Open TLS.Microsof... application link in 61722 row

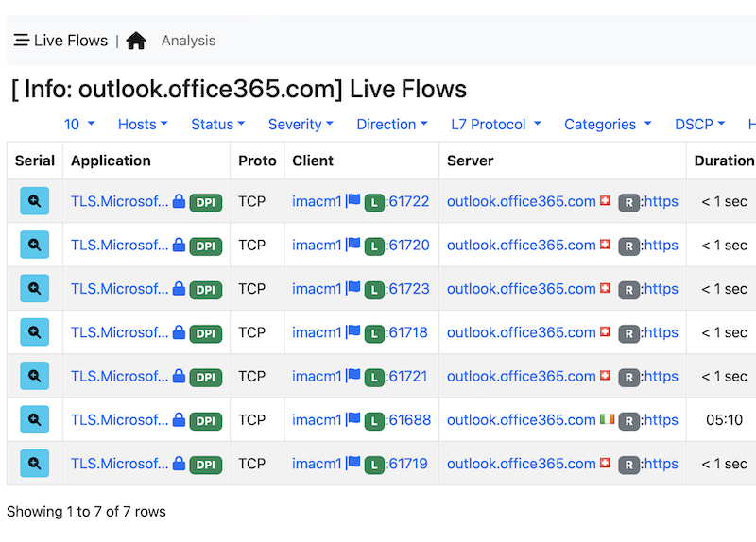click(120, 201)
